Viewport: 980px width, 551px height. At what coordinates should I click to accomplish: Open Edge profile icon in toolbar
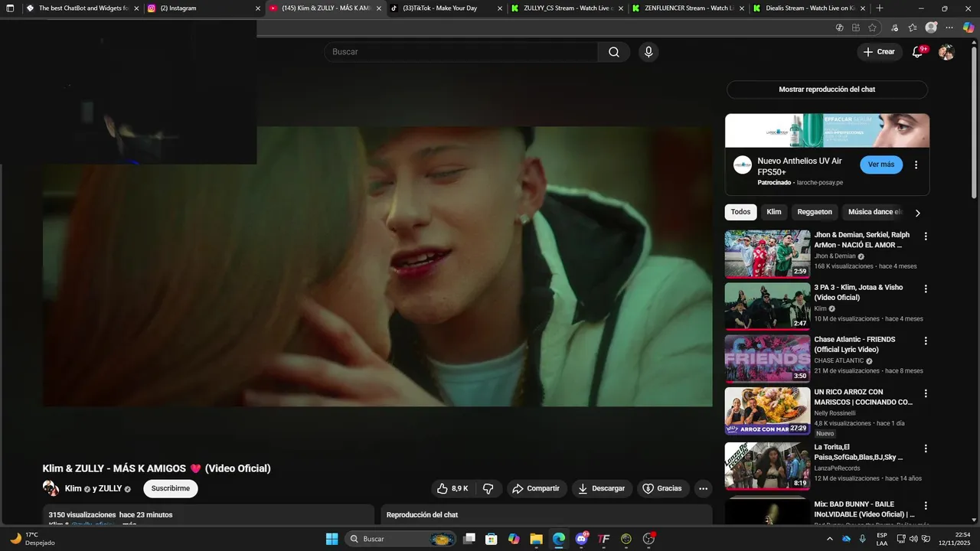[x=931, y=28]
